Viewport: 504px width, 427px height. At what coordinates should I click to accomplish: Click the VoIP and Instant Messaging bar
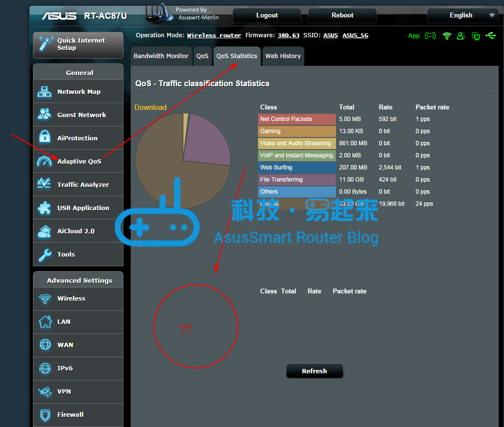297,155
